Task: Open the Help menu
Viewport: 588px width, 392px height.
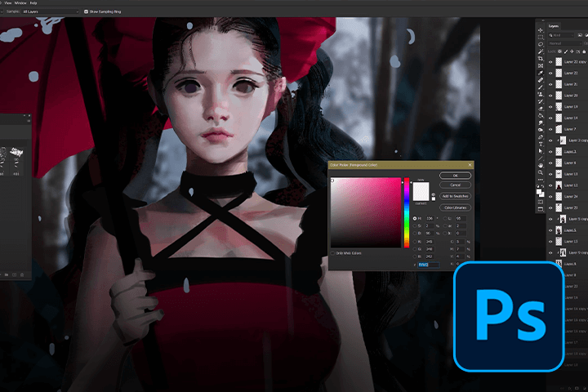Action: [x=33, y=3]
